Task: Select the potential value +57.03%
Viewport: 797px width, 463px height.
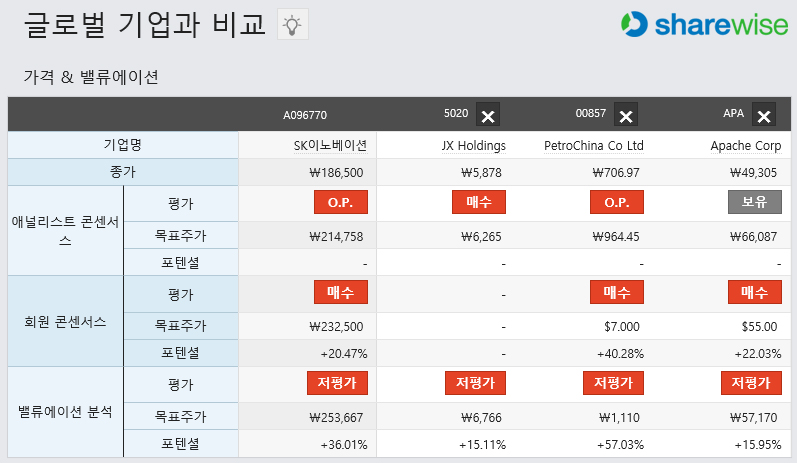Action: coord(621,445)
